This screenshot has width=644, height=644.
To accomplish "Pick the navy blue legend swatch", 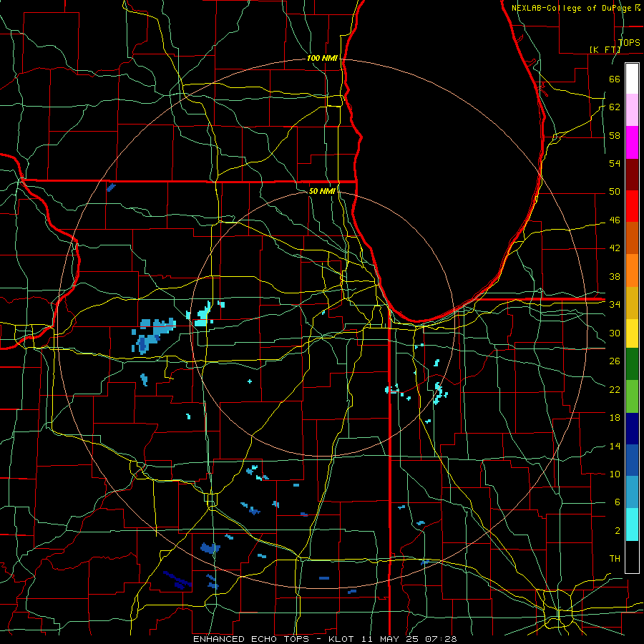I will pyautogui.click(x=632, y=429).
